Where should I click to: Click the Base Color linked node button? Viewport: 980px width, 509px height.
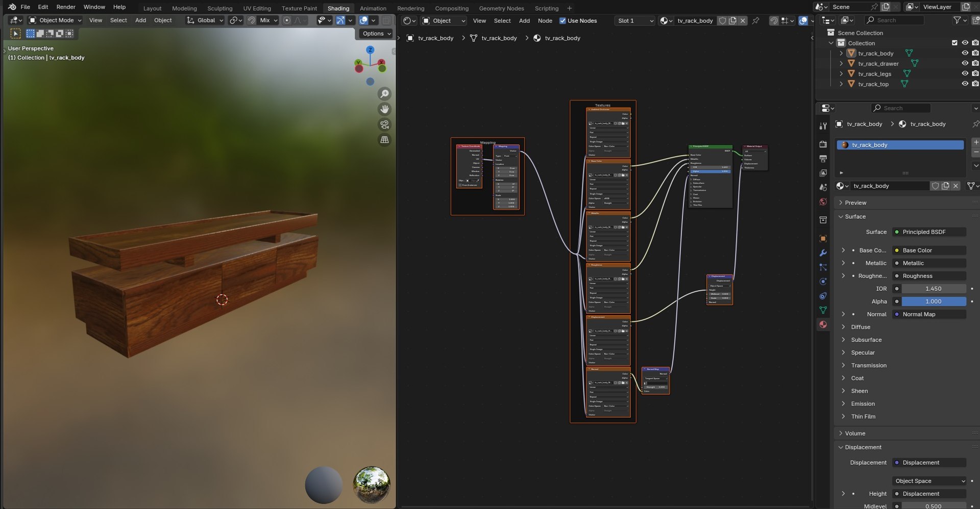coord(929,250)
